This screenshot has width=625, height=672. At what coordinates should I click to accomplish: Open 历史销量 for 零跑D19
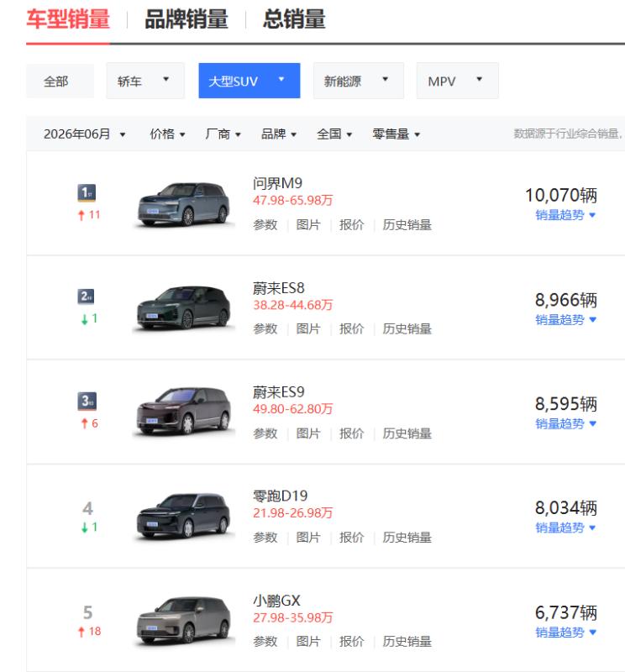tap(407, 538)
